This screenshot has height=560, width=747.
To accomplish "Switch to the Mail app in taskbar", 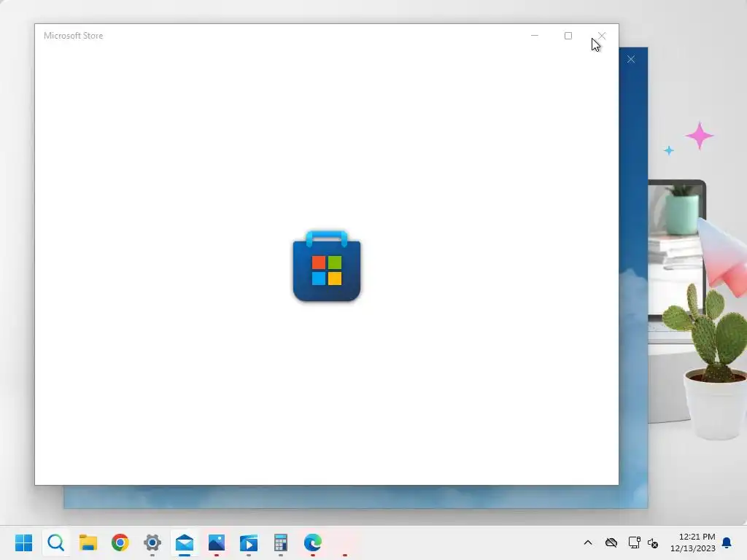I will click(x=185, y=542).
